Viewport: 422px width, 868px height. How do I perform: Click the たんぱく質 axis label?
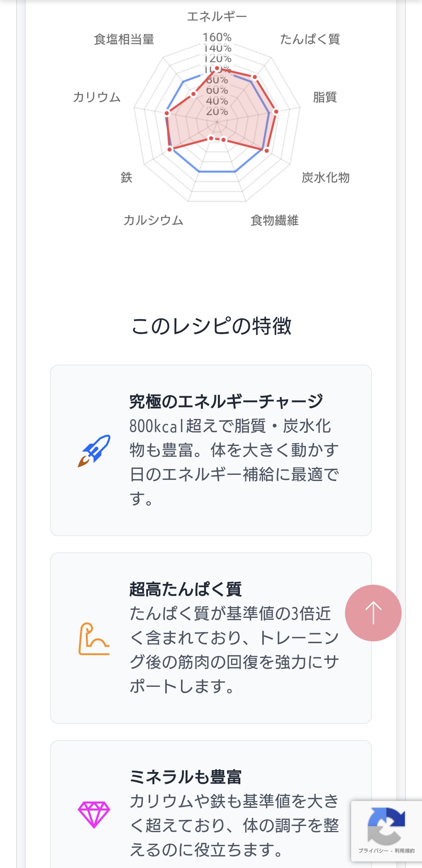310,39
